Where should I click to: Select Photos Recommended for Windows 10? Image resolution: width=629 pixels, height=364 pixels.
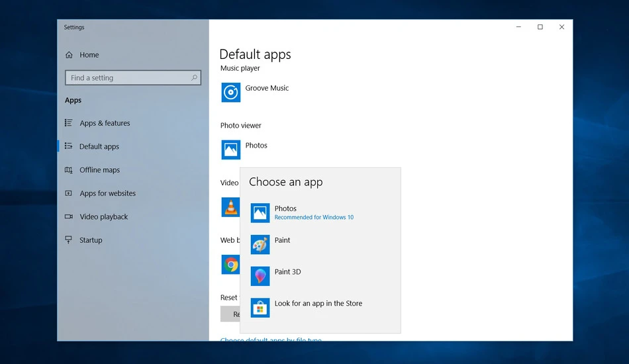[x=314, y=213]
